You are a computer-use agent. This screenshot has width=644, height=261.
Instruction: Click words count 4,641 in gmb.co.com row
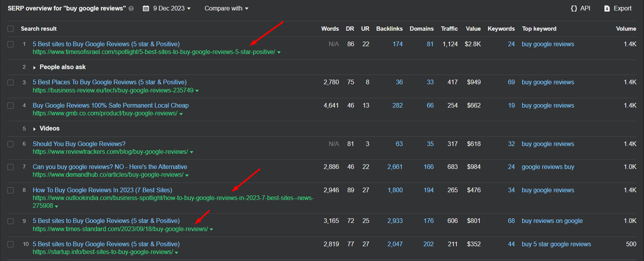(x=331, y=105)
